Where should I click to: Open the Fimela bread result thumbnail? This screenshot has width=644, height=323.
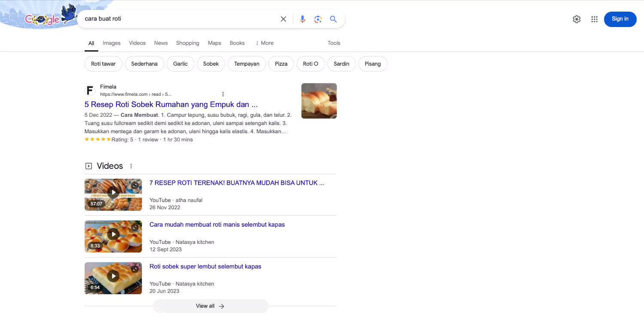tap(319, 101)
